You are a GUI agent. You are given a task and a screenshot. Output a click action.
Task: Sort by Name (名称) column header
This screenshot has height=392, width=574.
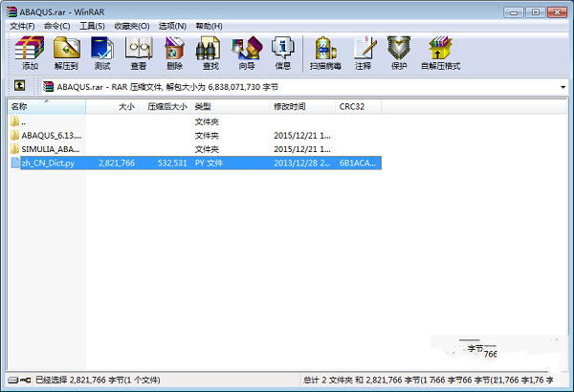(x=47, y=106)
